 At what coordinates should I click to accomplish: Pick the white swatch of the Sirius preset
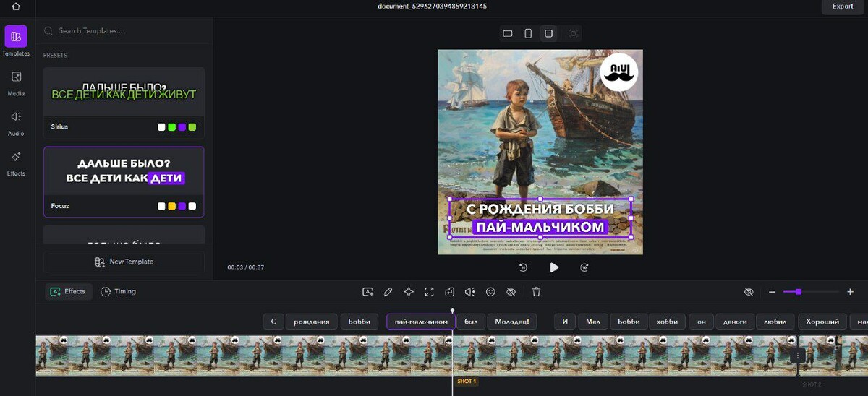(x=162, y=127)
